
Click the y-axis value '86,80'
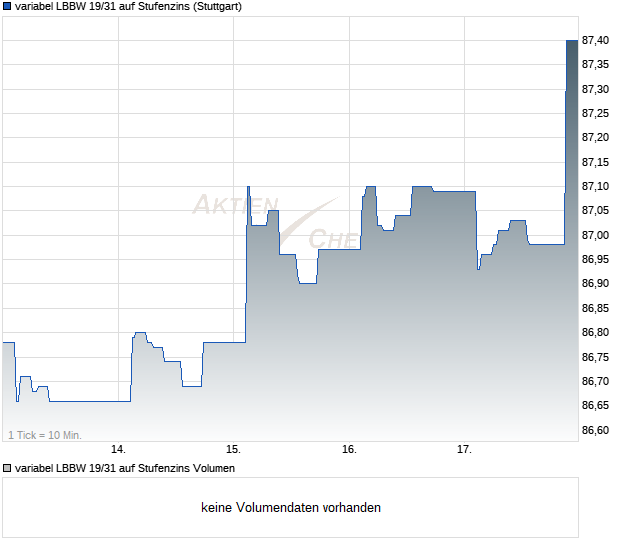pos(595,333)
